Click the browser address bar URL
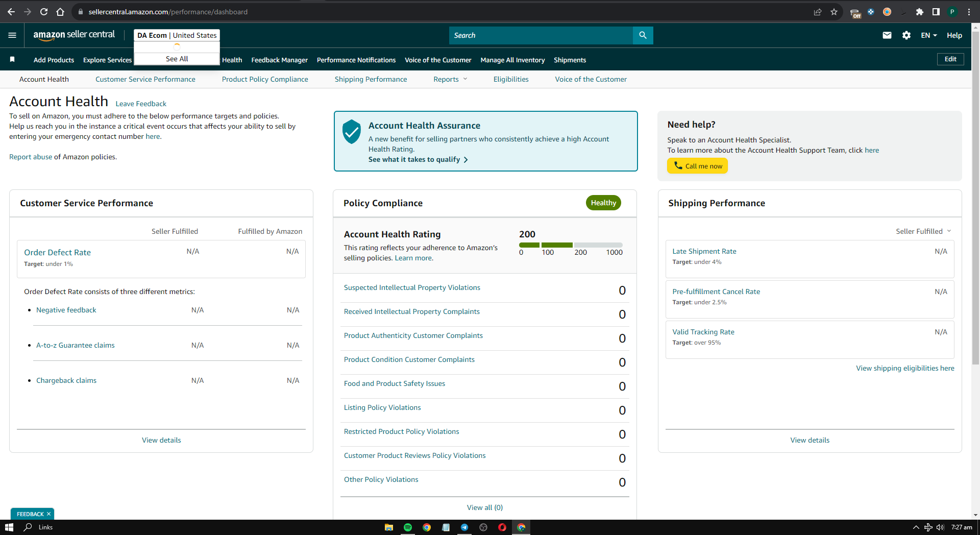Image resolution: width=980 pixels, height=535 pixels. pyautogui.click(x=168, y=12)
